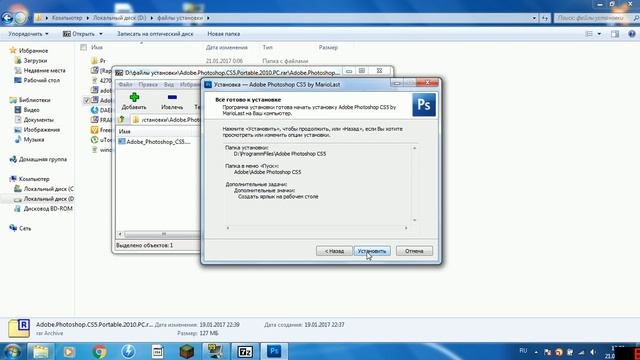Open the Minecraft block taskbar icon

pyautogui.click(x=187, y=351)
